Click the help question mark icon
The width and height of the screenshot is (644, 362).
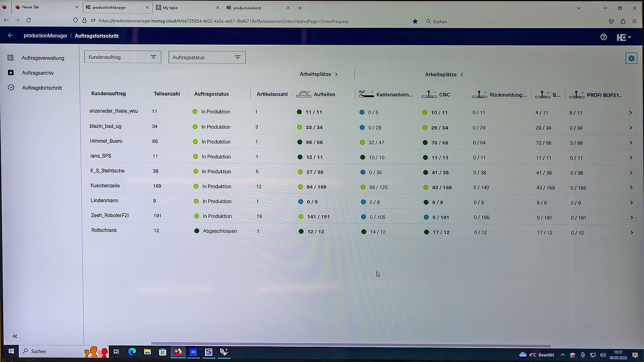click(x=603, y=37)
